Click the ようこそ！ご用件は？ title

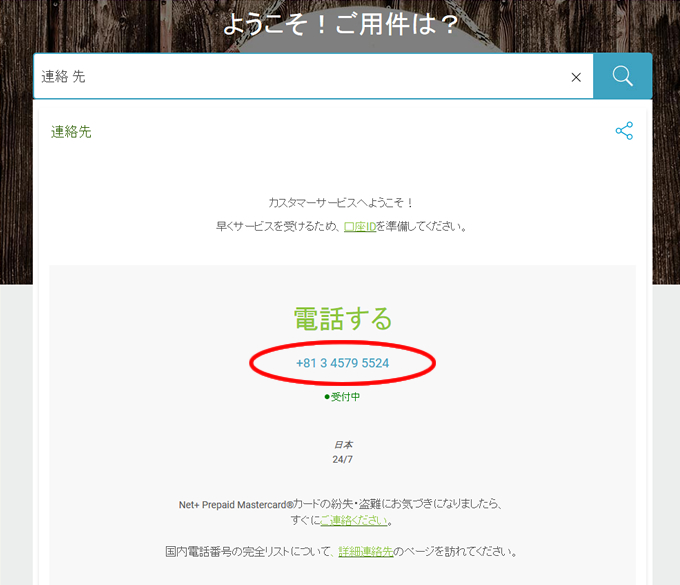click(x=340, y=24)
